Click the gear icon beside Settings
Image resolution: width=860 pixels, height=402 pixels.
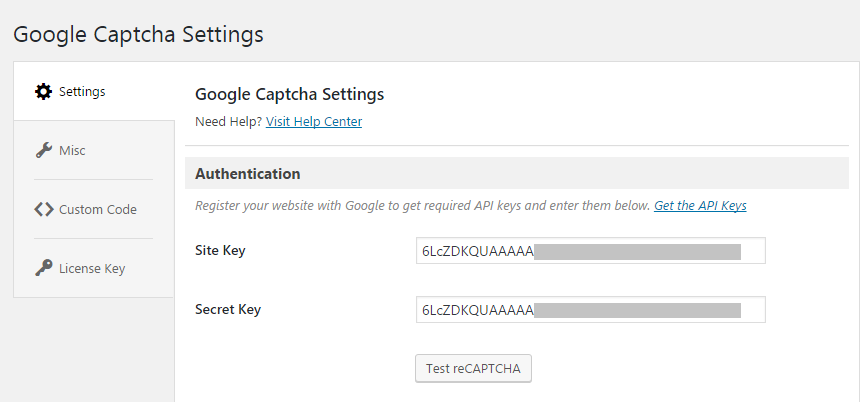(43, 92)
